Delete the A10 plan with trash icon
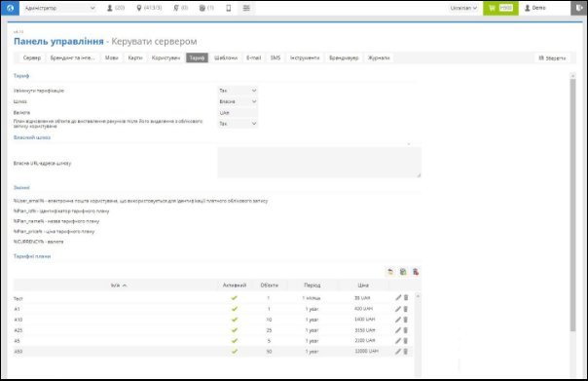This screenshot has height=381, width=588. 406,320
